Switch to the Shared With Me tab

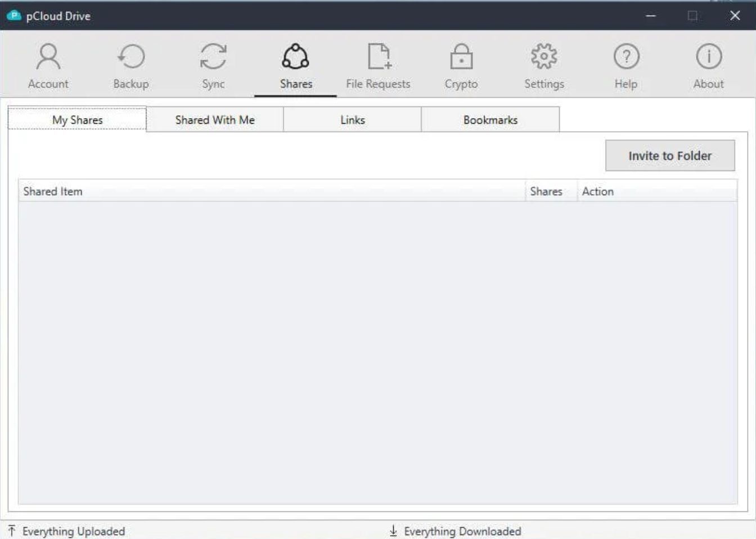(215, 120)
